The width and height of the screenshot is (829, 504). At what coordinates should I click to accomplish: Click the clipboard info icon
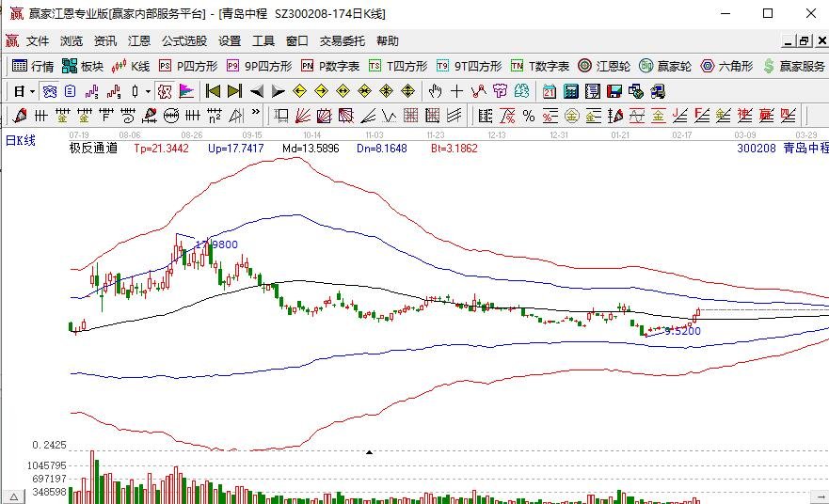[71, 92]
